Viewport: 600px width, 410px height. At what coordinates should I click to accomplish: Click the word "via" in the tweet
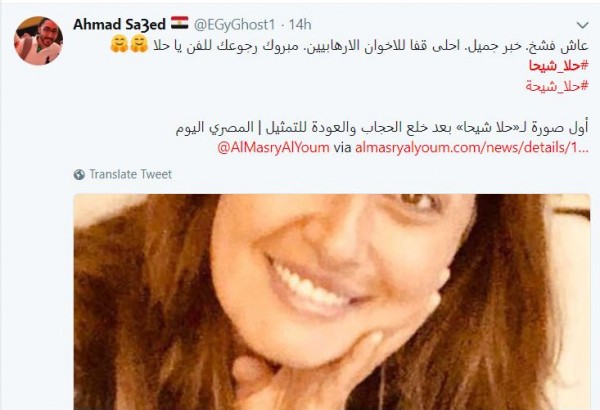(x=342, y=148)
